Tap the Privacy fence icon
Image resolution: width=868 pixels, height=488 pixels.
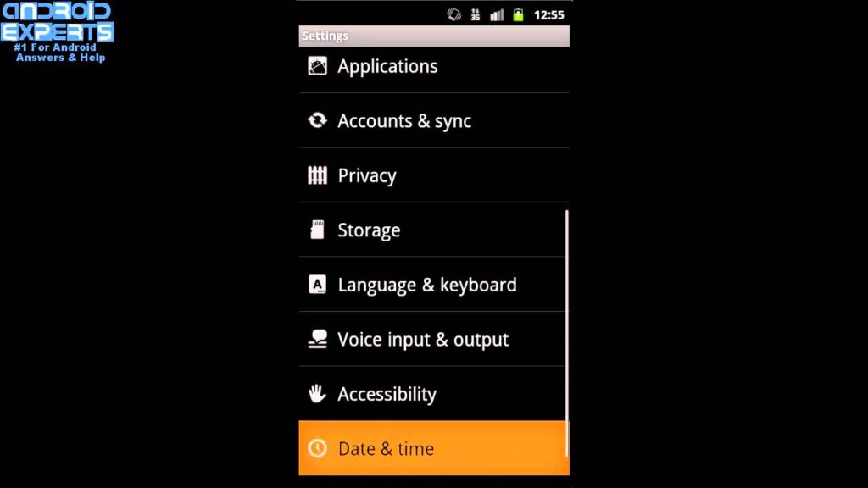[x=317, y=175]
